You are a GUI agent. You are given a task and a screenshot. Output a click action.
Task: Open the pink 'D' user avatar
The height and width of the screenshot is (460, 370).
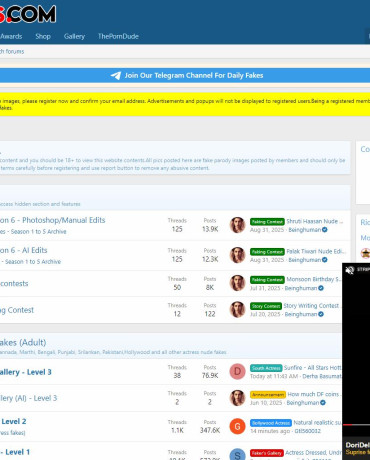[x=237, y=372]
